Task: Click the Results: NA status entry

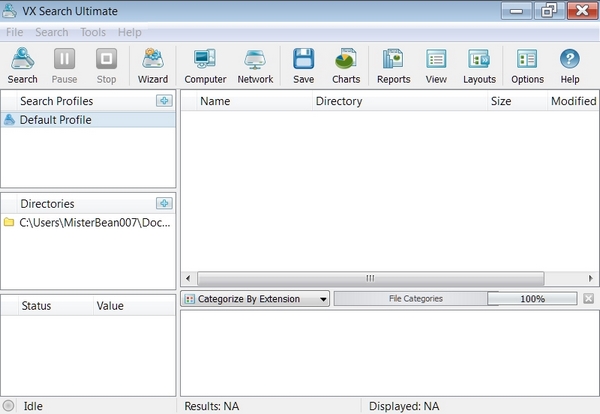Action: (x=212, y=406)
